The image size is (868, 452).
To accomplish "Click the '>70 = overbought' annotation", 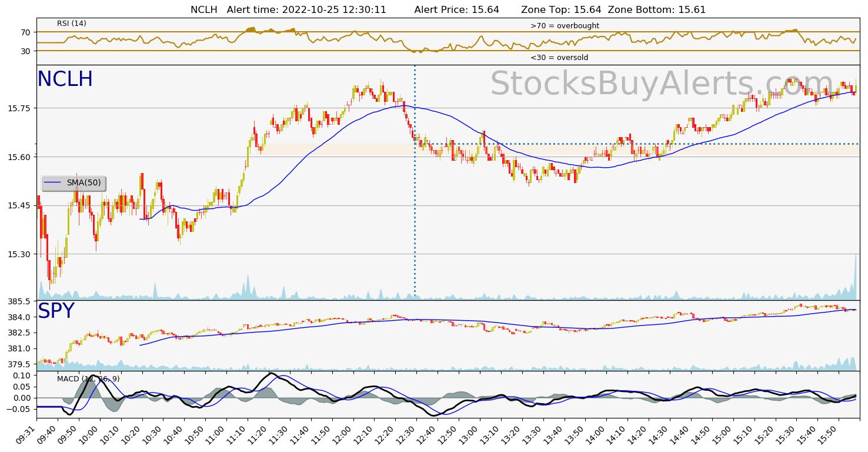I will point(565,26).
